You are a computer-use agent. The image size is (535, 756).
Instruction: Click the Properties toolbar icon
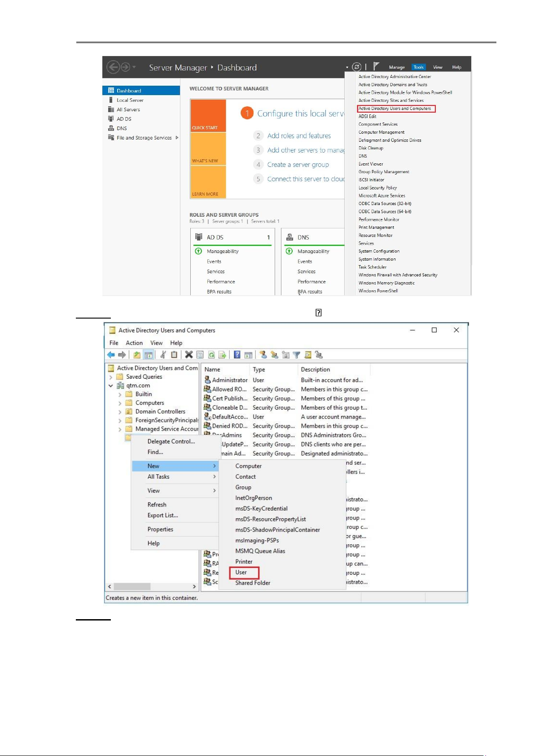point(200,355)
